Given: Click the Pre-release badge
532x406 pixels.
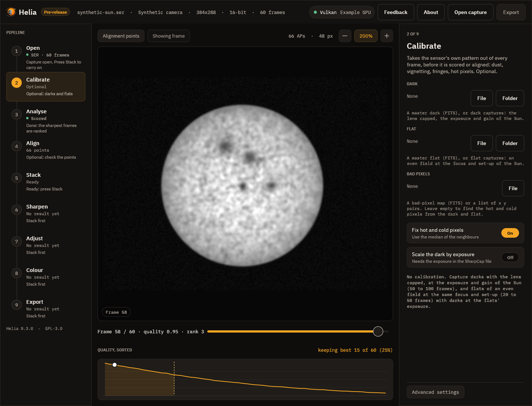Looking at the screenshot, I should [55, 12].
